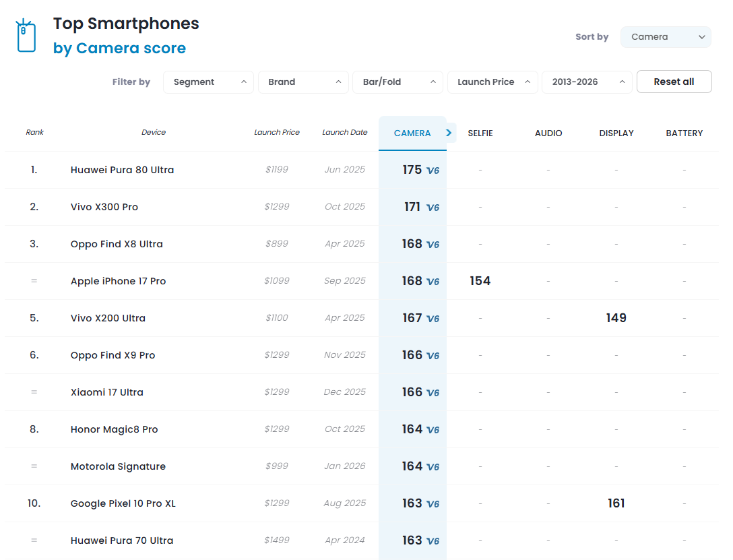Switch to the BATTERY tab
Screen dimensions: 733x560
click(684, 133)
